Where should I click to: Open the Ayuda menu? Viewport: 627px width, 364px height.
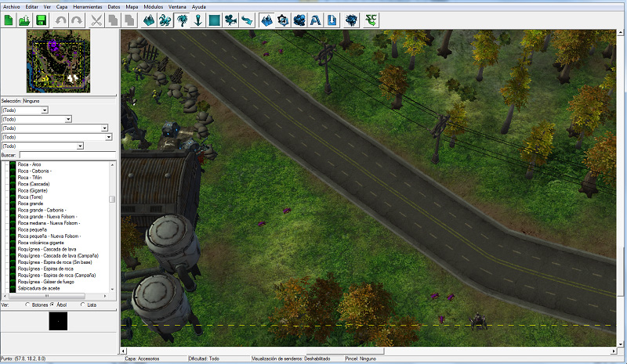tap(199, 7)
